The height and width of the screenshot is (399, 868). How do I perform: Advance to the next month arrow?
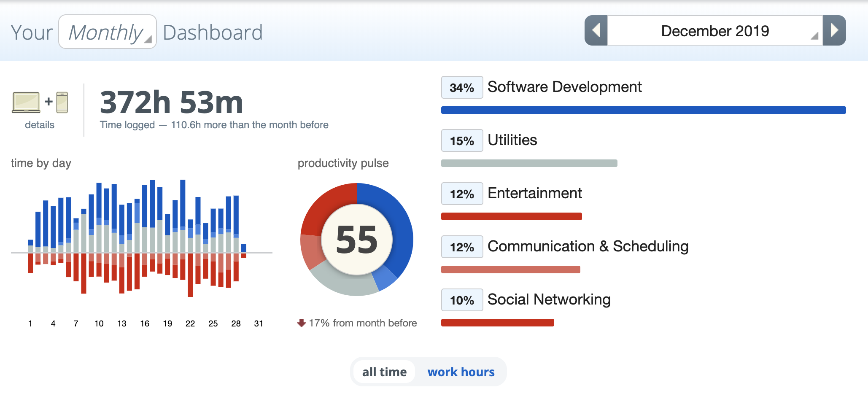tap(834, 30)
